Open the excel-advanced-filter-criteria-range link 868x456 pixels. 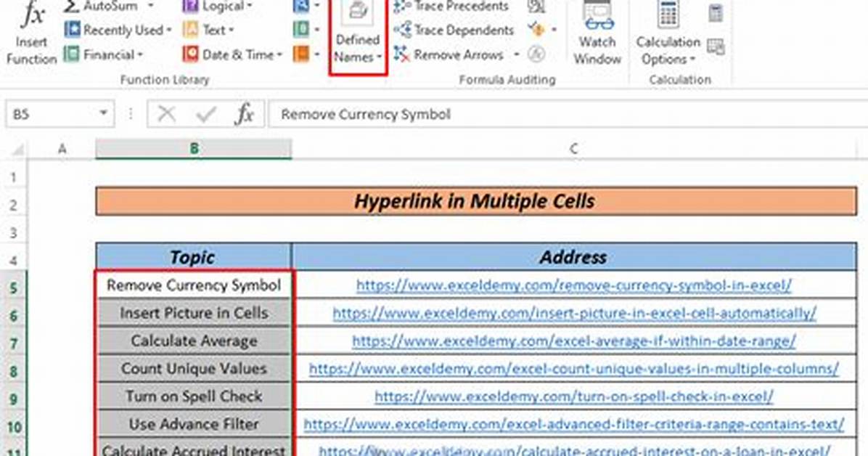(x=573, y=424)
